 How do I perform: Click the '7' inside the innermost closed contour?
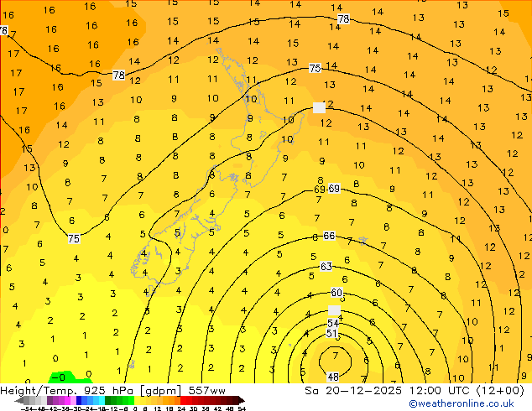pos(335,356)
